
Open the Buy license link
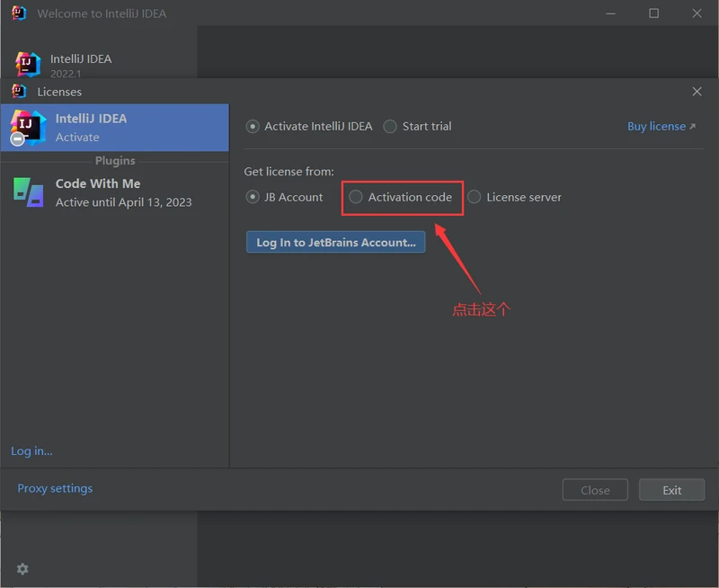(x=661, y=127)
